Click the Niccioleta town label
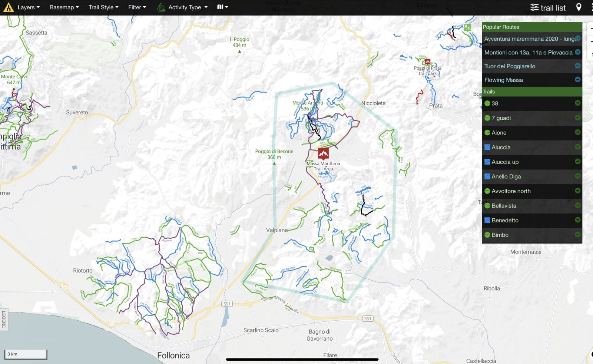This screenshot has height=364, width=593. click(373, 103)
